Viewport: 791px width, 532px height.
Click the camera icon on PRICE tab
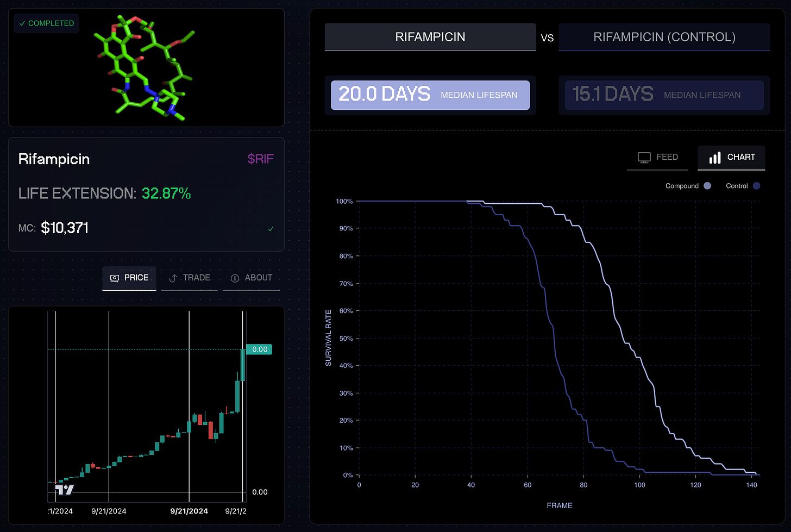coord(115,278)
